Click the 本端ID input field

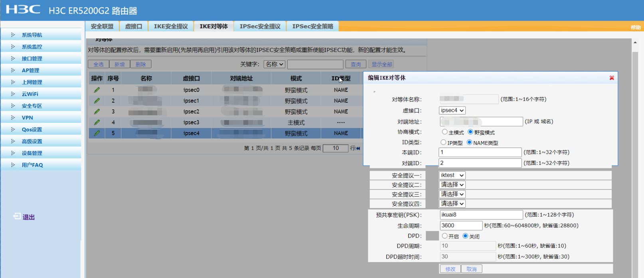coord(480,152)
